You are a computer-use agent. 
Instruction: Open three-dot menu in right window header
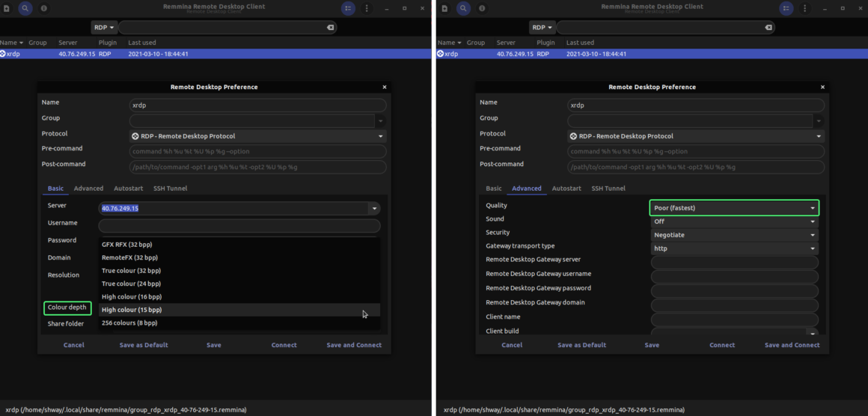804,8
